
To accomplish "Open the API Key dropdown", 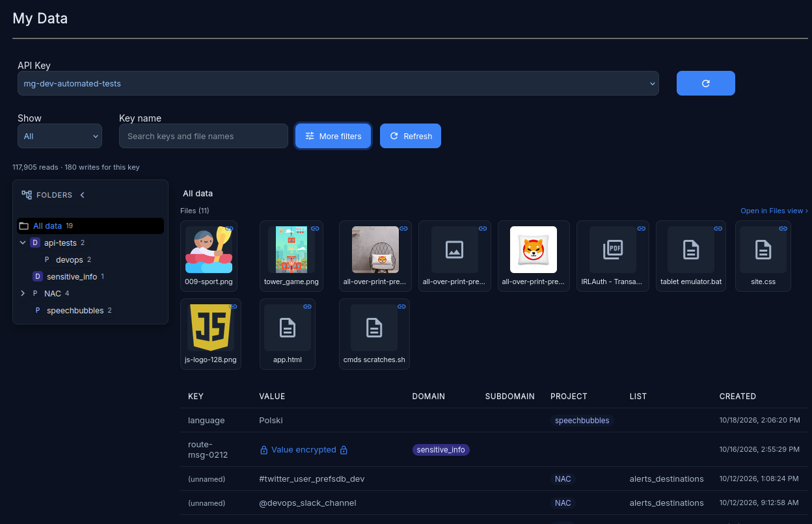I will (338, 83).
